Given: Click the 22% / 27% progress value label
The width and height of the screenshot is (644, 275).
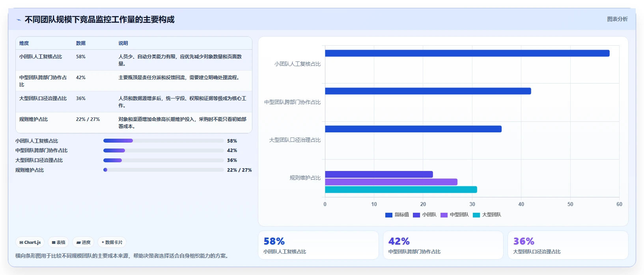Looking at the screenshot, I should 239,170.
